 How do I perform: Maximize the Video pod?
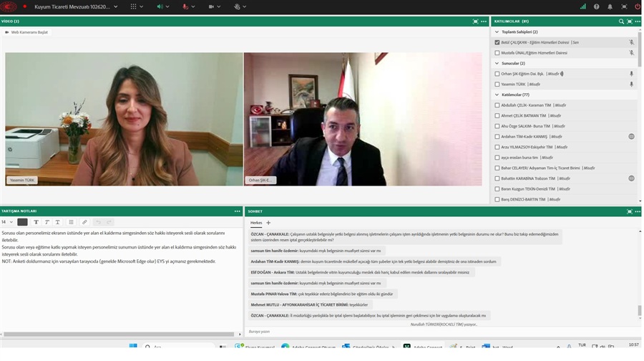(475, 21)
